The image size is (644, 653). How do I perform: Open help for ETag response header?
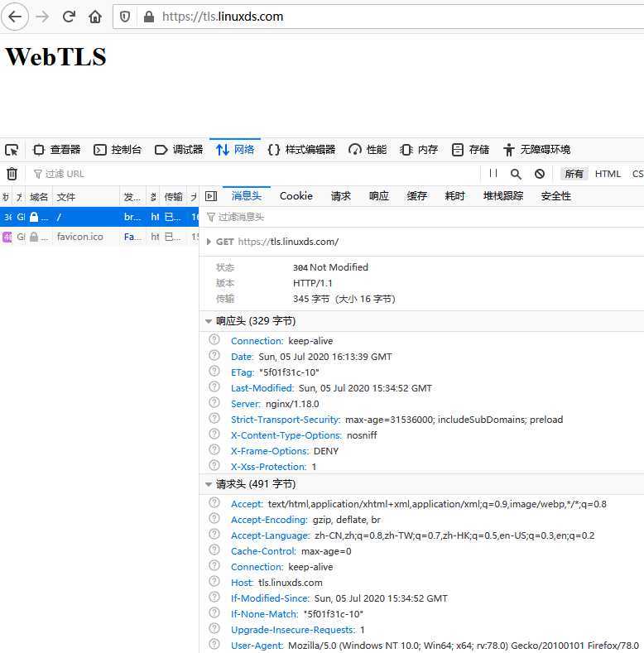point(214,372)
